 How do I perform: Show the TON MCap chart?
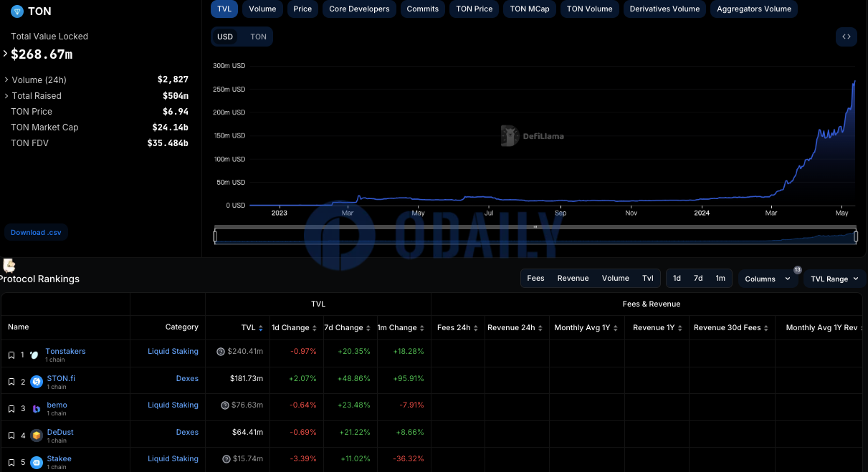529,9
